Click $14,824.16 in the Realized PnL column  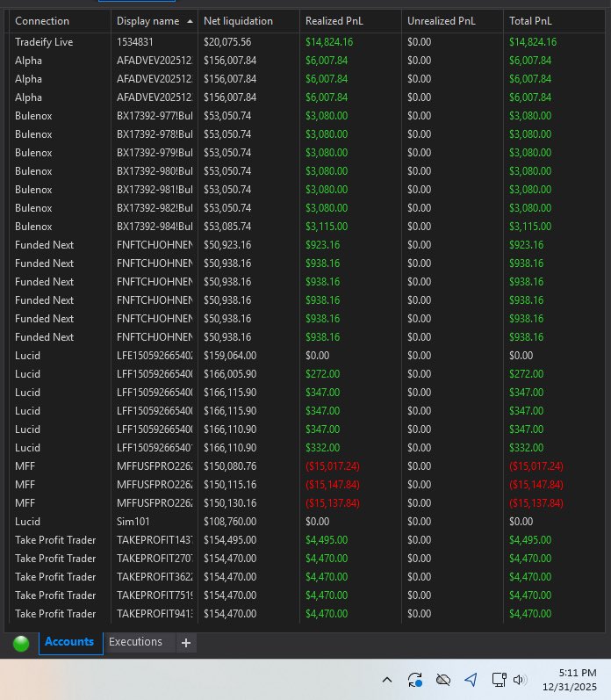pos(329,42)
